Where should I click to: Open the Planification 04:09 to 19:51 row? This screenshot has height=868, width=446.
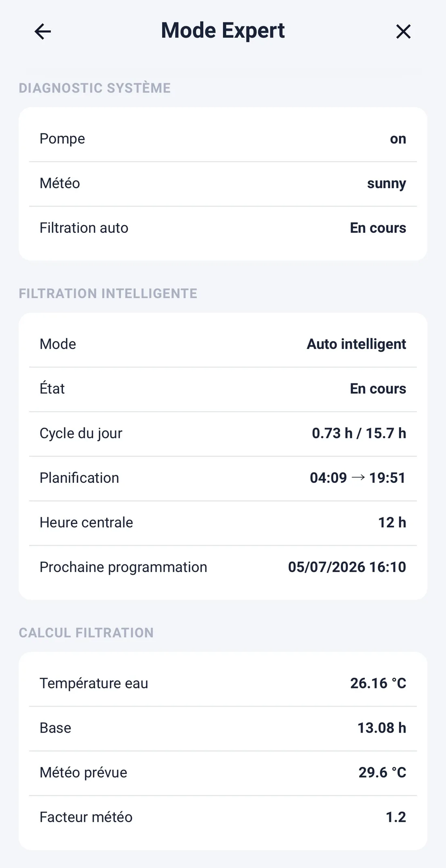(223, 478)
